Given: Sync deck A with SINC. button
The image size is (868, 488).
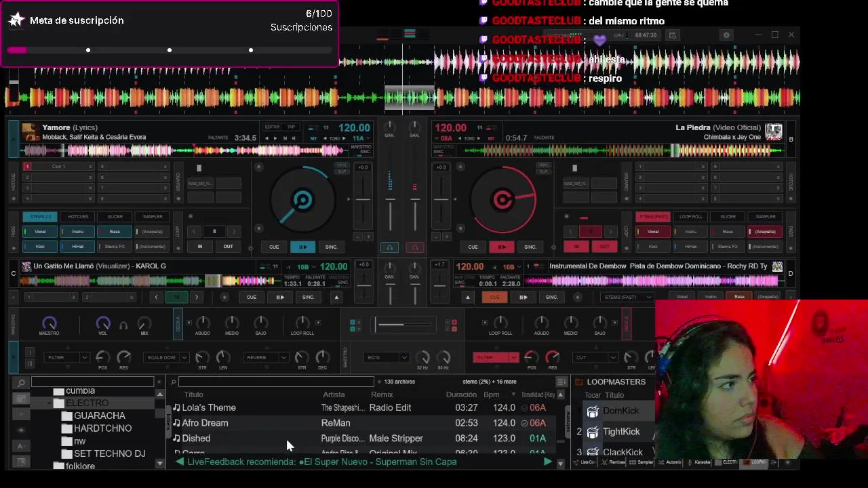Looking at the screenshot, I should pos(331,247).
